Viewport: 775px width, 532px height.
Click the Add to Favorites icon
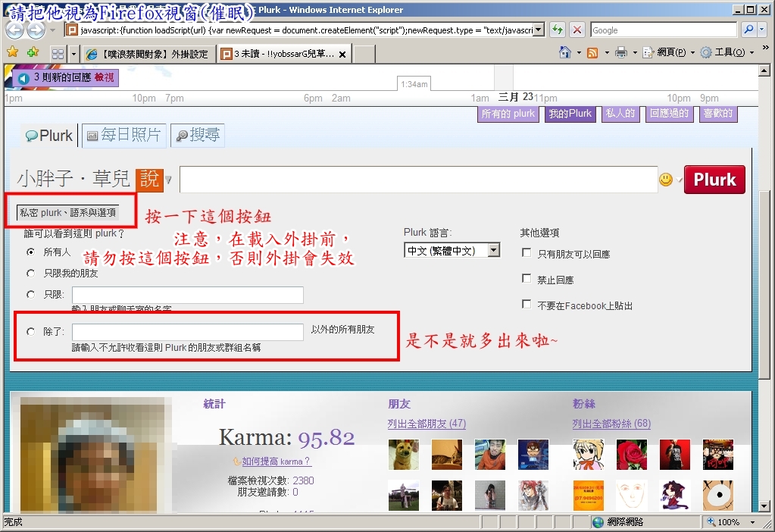tap(32, 52)
